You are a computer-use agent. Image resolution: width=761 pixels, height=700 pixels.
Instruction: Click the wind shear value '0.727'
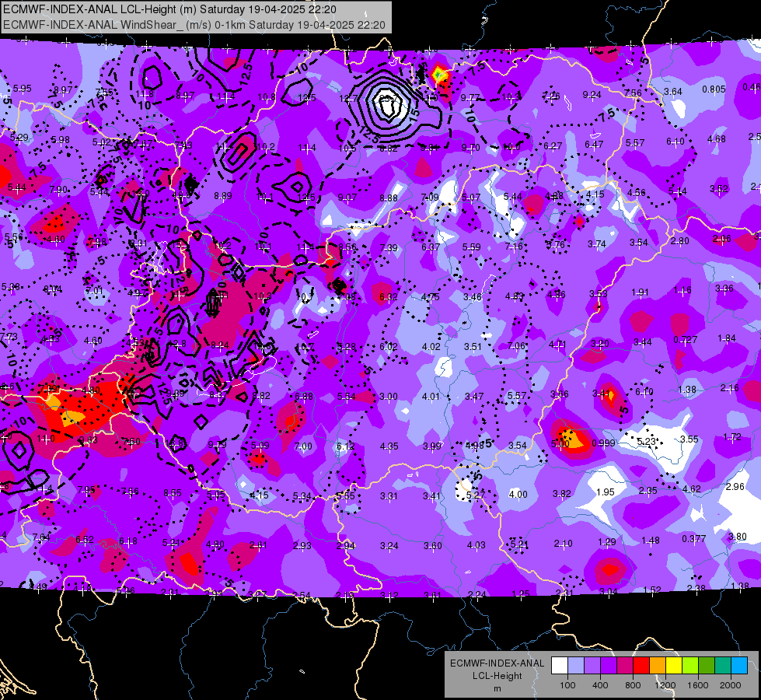coord(686,340)
